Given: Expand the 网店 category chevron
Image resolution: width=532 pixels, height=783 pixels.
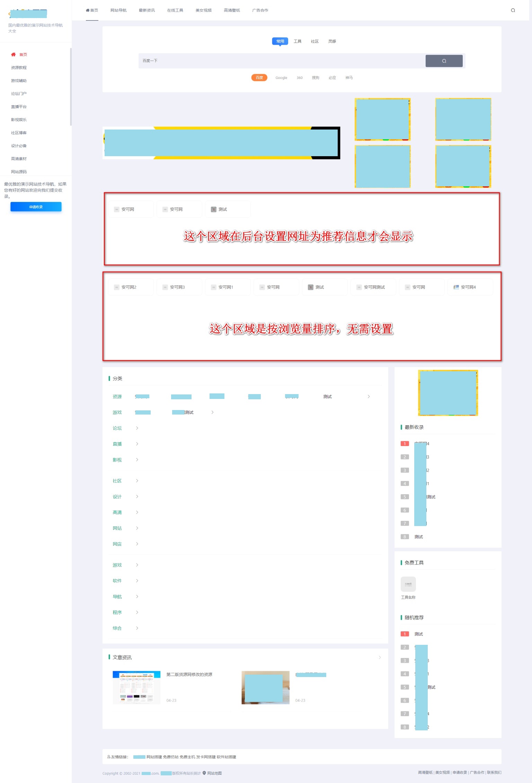Looking at the screenshot, I should (x=137, y=544).
